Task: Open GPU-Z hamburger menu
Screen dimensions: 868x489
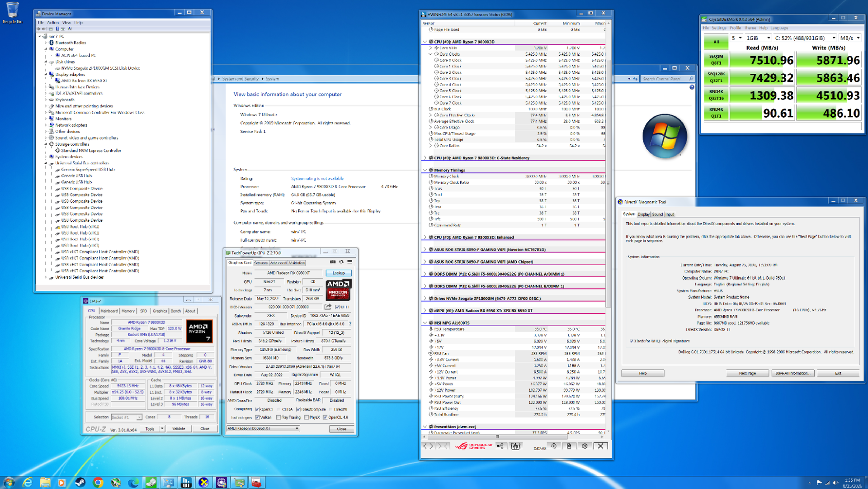Action: 349,262
